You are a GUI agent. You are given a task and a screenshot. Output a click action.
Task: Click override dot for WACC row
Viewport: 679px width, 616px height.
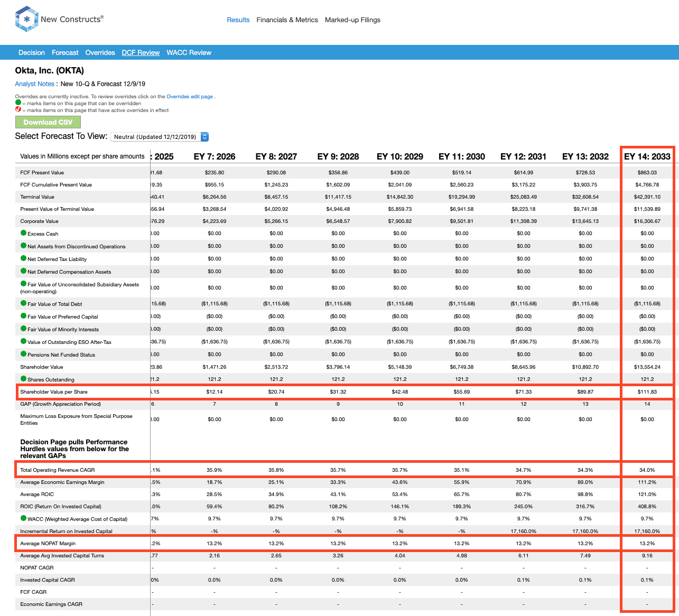(x=23, y=518)
